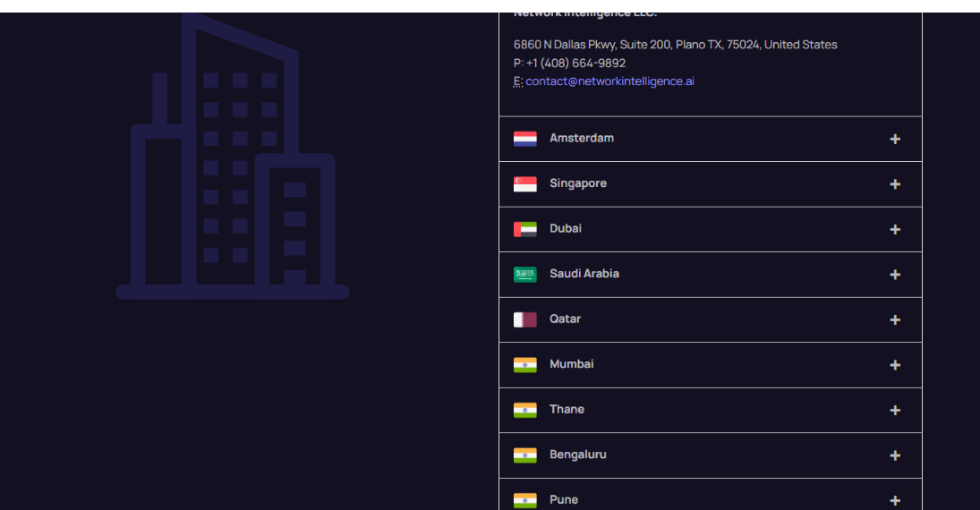
Task: Click the UAE flag beside Dubai
Action: coord(525,229)
